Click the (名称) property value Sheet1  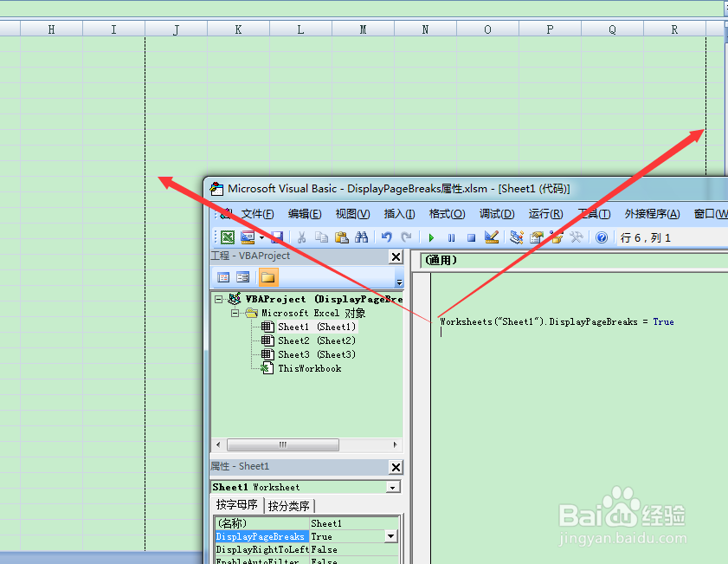[x=354, y=523]
